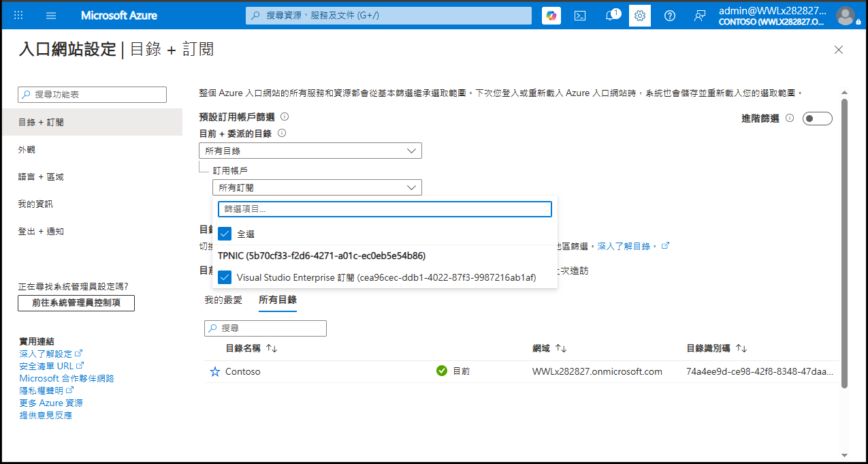Image resolution: width=868 pixels, height=464 pixels.
Task: Click the TPNIC directory group header
Action: pyautogui.click(x=321, y=256)
